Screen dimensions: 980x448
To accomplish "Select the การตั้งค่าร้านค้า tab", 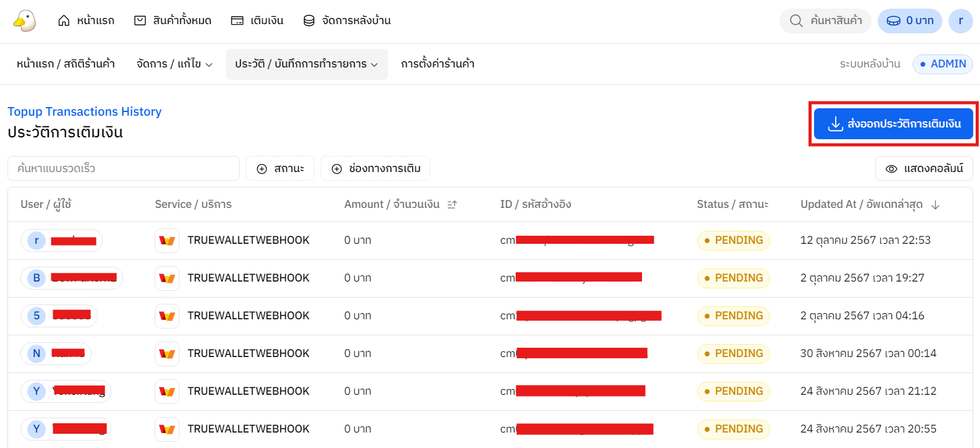I will 437,64.
